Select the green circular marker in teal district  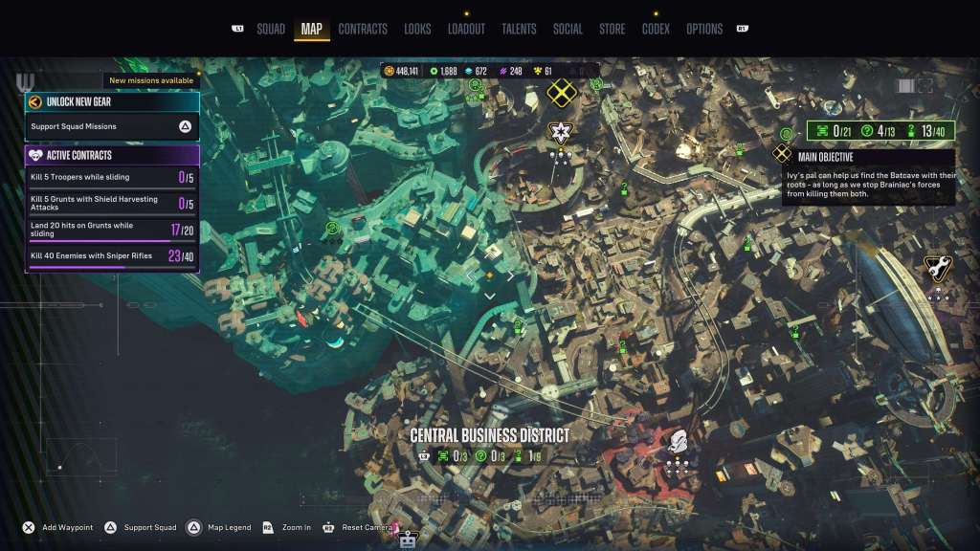click(x=332, y=229)
